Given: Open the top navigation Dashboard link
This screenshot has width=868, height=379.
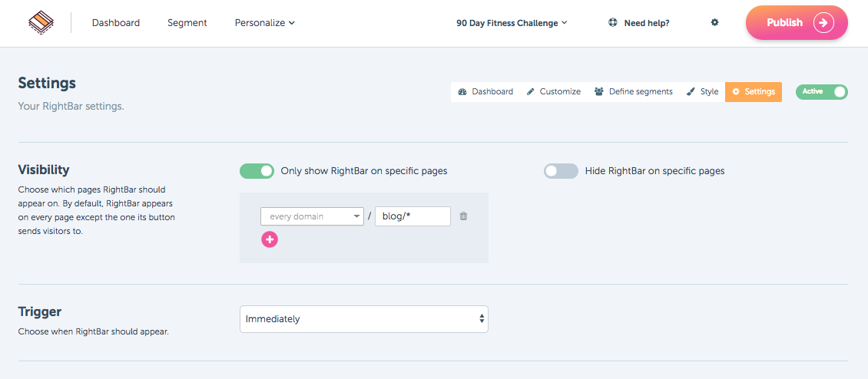Looking at the screenshot, I should (x=116, y=23).
